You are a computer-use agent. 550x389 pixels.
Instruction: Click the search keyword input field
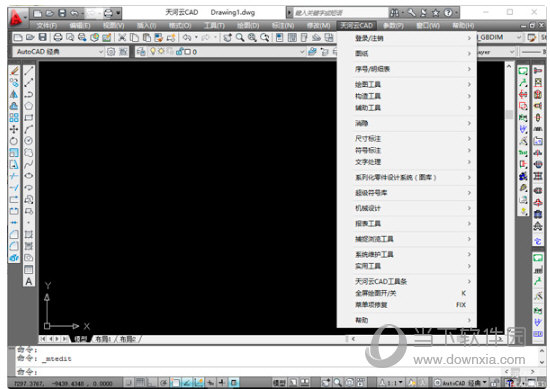point(340,13)
